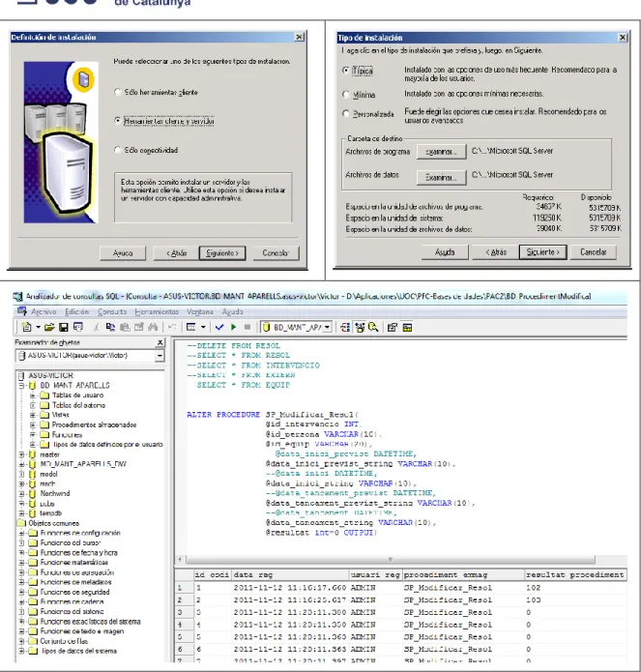Click Examinar for 'Archivos de datos'
Viewport: 641px width, 672px height.
(441, 177)
